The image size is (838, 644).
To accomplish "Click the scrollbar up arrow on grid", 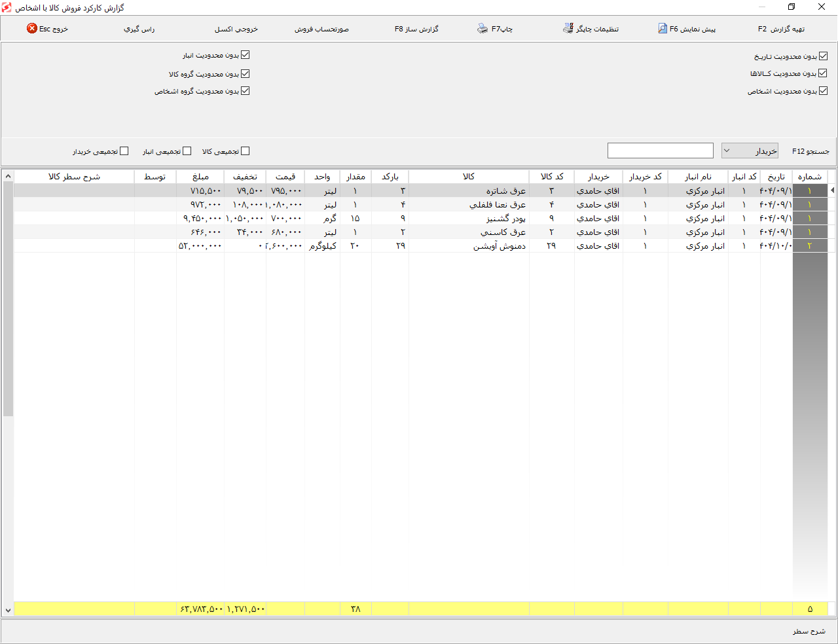I will coord(8,177).
